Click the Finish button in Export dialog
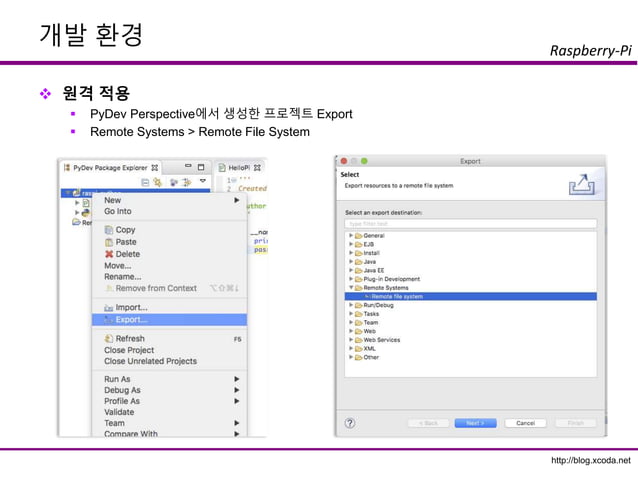Viewport: 638px width, 478px height. [x=576, y=423]
